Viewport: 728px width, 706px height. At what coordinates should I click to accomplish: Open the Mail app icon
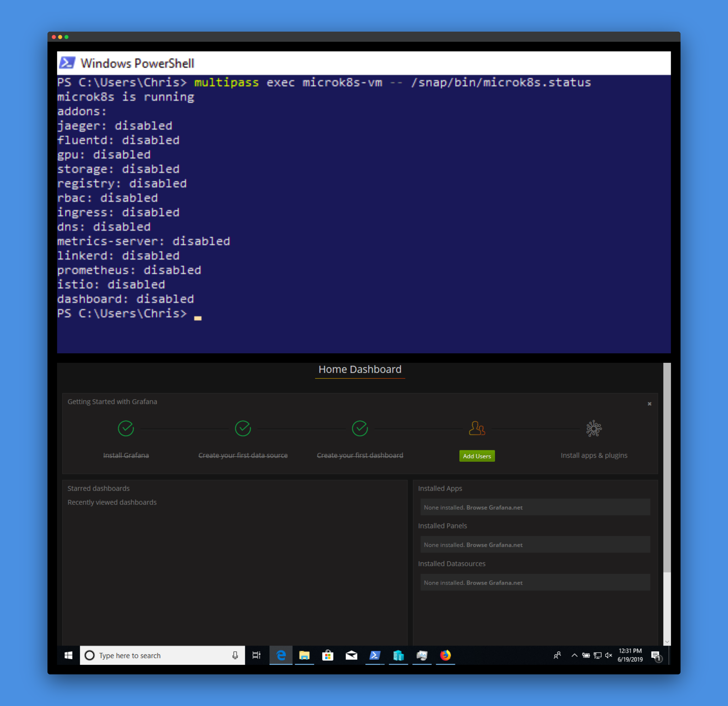351,655
